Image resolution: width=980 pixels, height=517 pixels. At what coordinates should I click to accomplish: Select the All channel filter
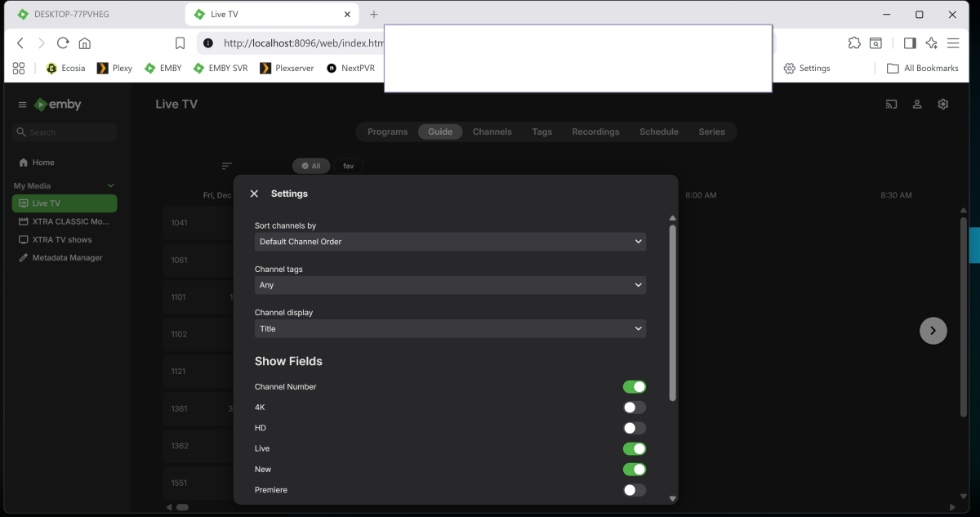click(x=310, y=166)
